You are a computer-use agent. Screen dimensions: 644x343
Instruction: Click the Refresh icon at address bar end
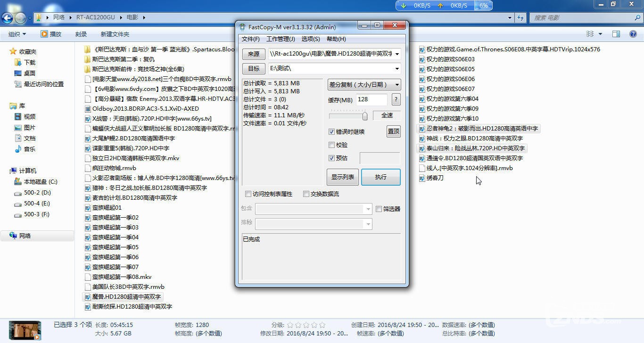point(520,17)
